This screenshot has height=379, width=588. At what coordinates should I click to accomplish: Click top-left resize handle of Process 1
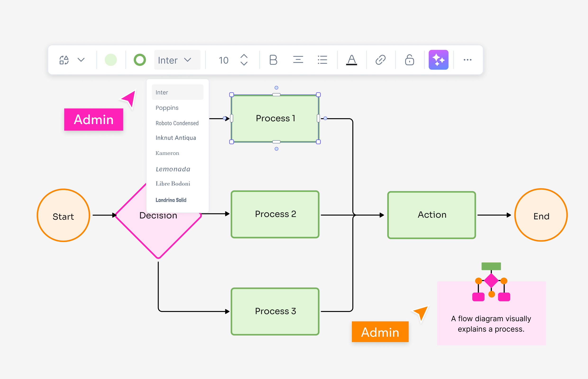click(x=232, y=95)
